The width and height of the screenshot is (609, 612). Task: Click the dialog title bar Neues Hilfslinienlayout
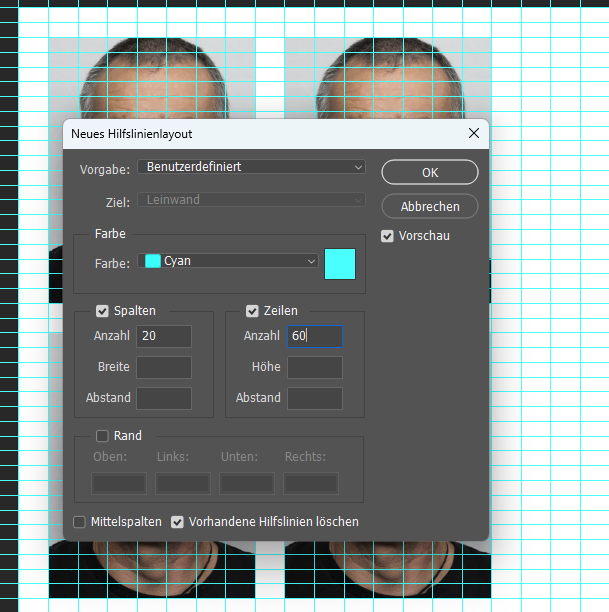[250, 133]
